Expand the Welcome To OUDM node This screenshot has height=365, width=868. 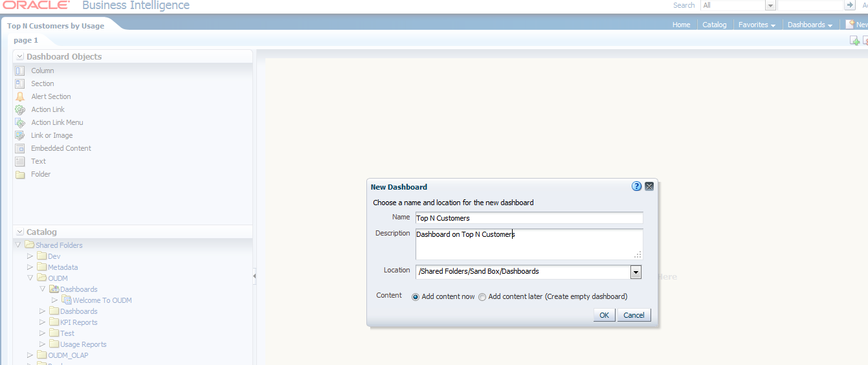pos(55,300)
